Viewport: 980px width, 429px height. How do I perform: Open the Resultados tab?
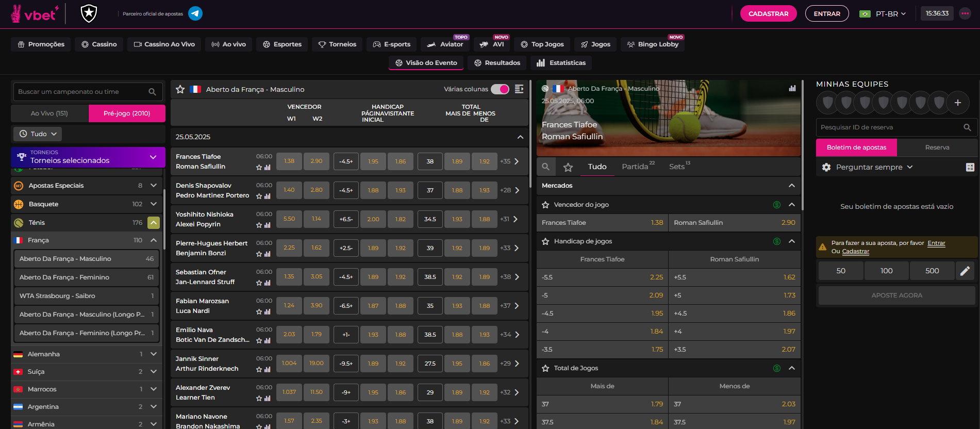[x=497, y=63]
